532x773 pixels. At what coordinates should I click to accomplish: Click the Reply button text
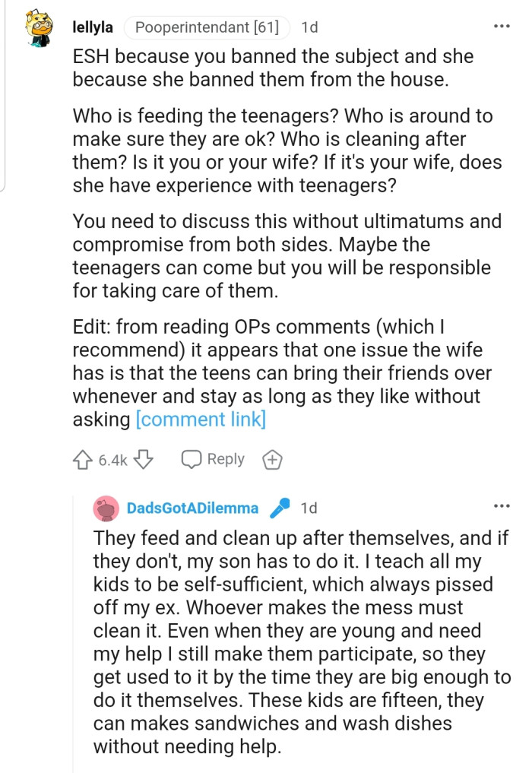pos(226,459)
